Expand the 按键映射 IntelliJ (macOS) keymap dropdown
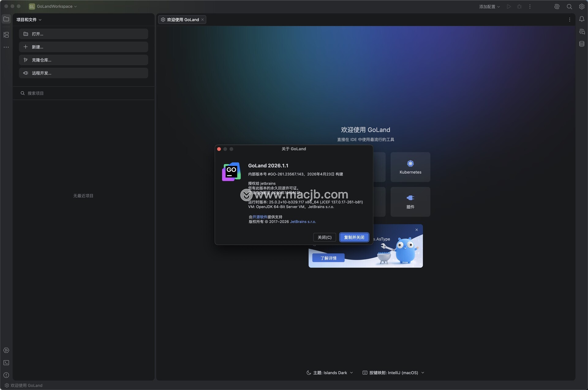The image size is (588, 390). point(394,373)
